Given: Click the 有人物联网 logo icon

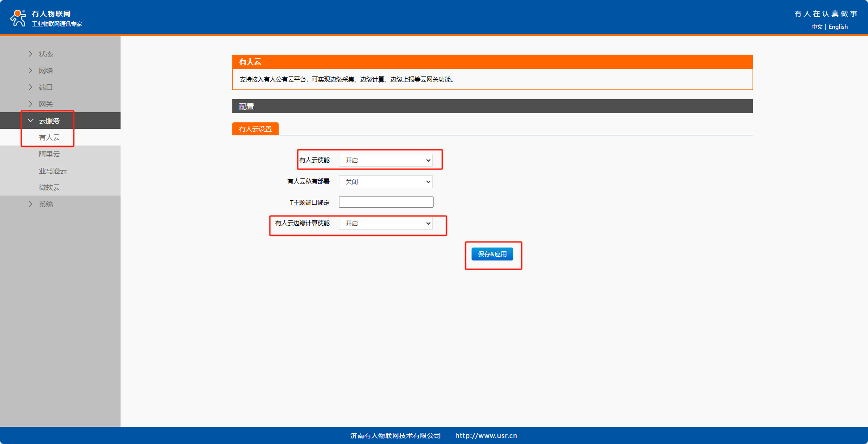Looking at the screenshot, I should click(x=18, y=18).
